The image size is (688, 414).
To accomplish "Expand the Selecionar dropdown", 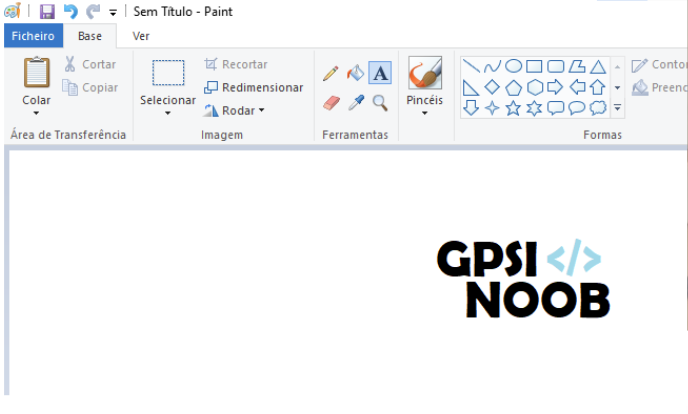I will pyautogui.click(x=167, y=113).
